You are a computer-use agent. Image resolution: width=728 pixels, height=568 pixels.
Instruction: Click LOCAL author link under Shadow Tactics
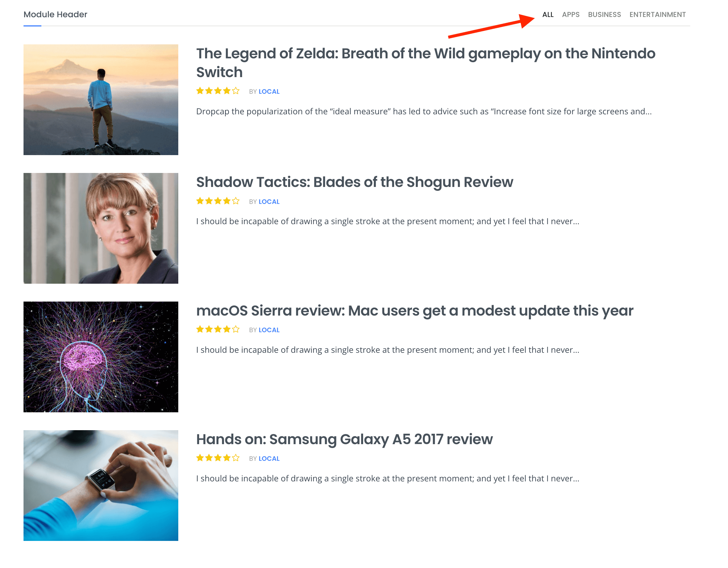(269, 202)
